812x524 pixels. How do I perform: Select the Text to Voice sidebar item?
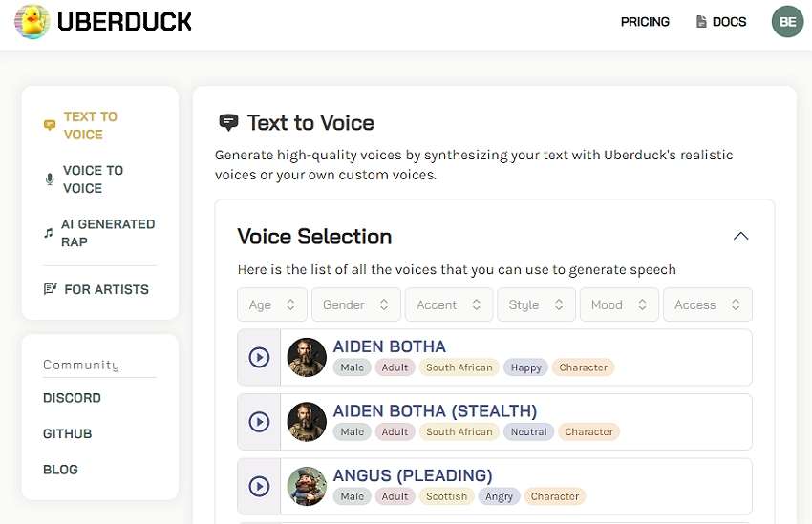[x=90, y=126]
